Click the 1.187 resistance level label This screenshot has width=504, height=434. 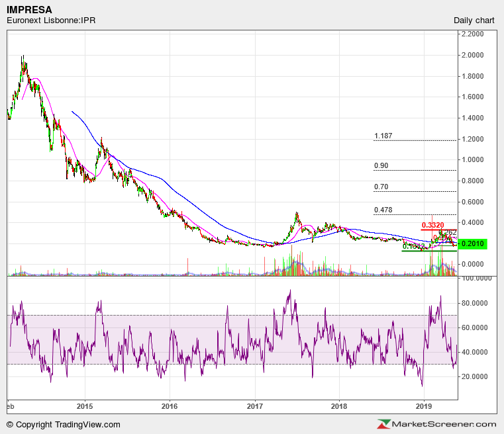tap(383, 136)
